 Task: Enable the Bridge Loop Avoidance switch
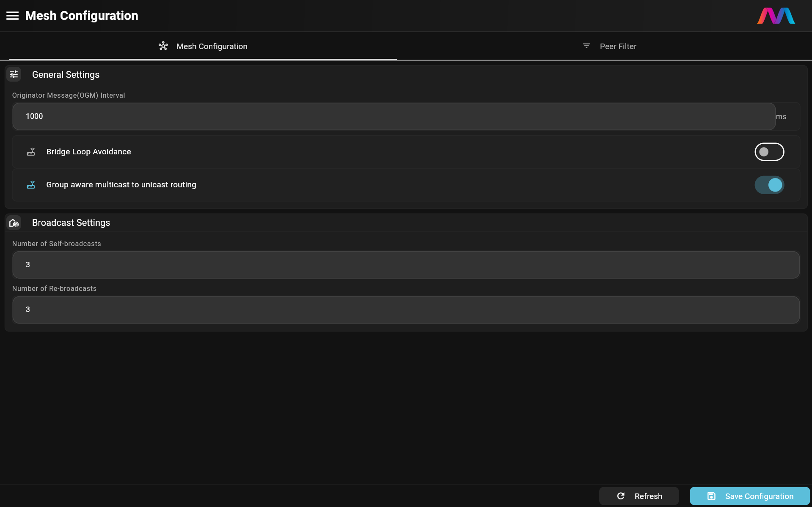click(x=769, y=152)
